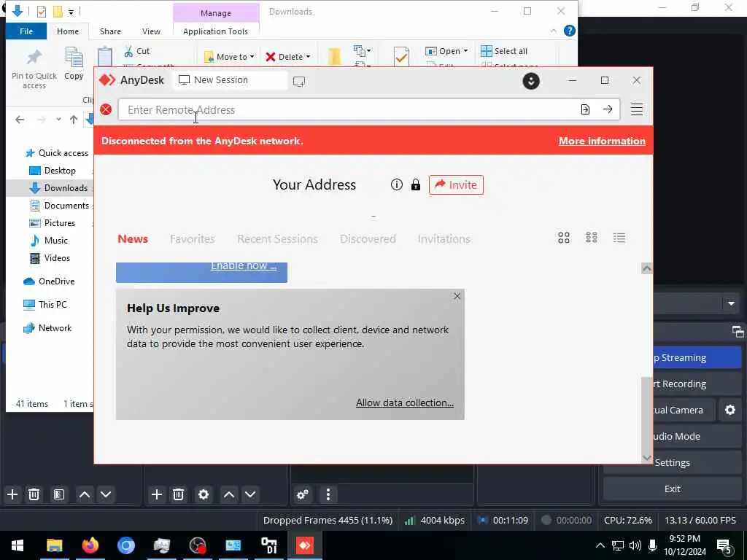The height and width of the screenshot is (560, 747).
Task: Open OBS source properties gear icon
Action: (x=204, y=495)
